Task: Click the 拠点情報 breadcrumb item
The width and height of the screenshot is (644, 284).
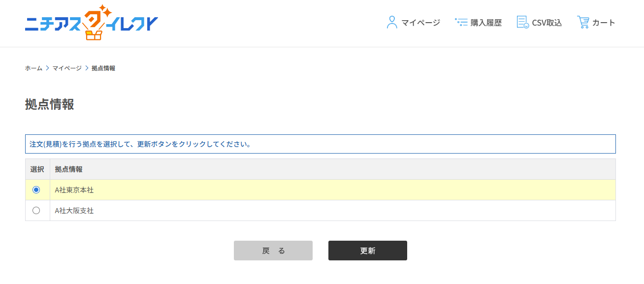Action: click(x=103, y=68)
